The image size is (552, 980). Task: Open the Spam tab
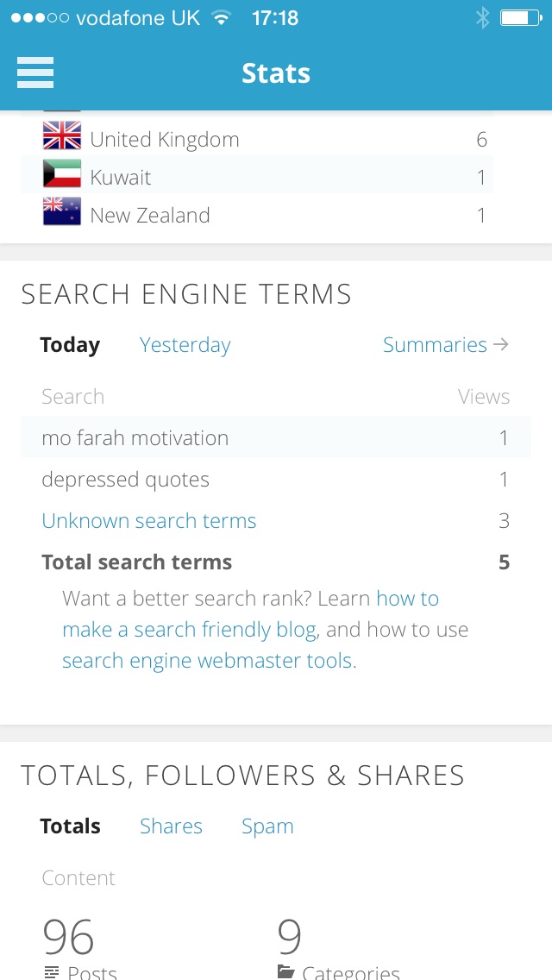(x=267, y=826)
